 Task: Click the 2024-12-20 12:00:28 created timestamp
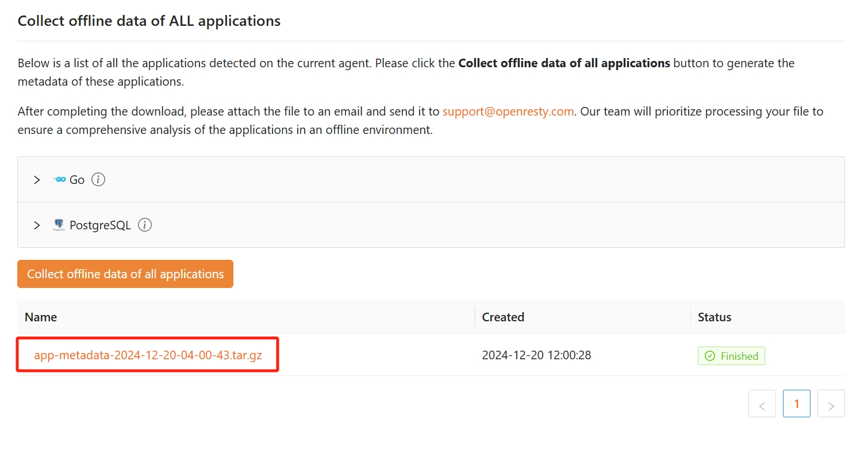(x=536, y=355)
